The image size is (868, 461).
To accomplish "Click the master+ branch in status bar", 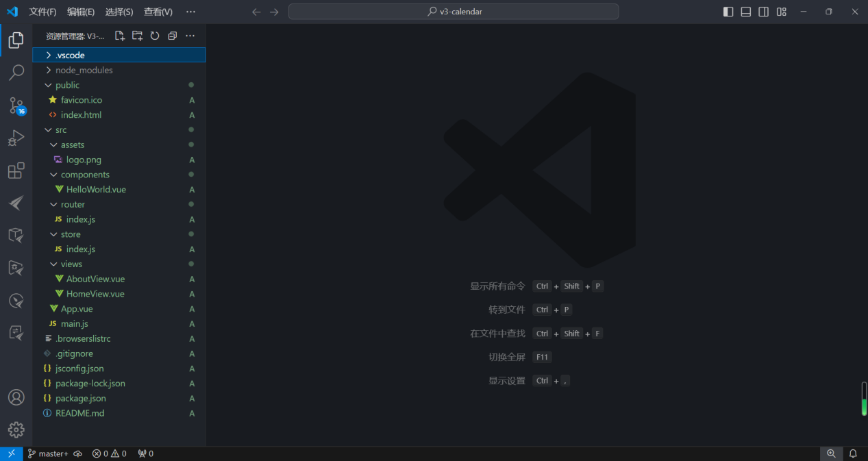I will [48, 453].
